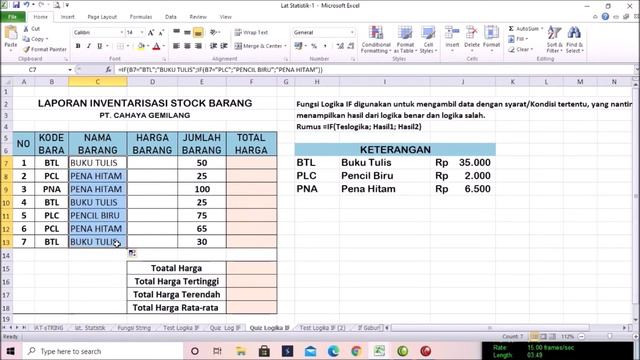Click the Windows search box
The width and height of the screenshot is (640, 360).
tap(102, 351)
